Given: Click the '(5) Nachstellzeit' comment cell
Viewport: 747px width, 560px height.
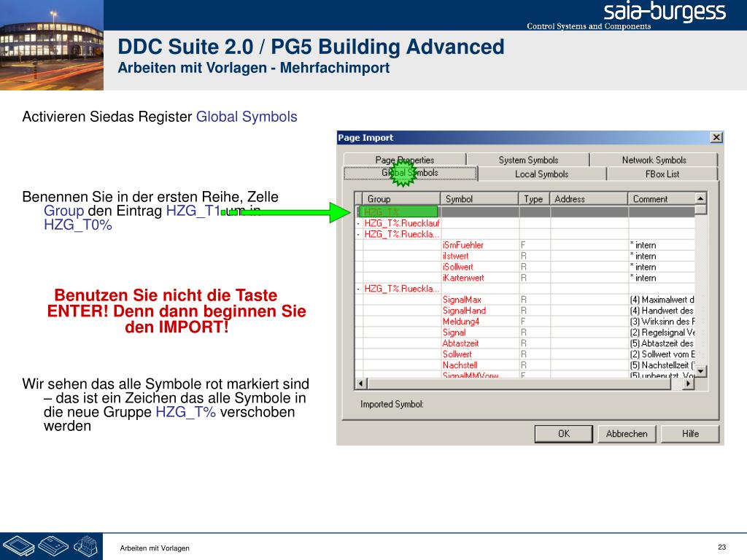Looking at the screenshot, I should tap(662, 365).
